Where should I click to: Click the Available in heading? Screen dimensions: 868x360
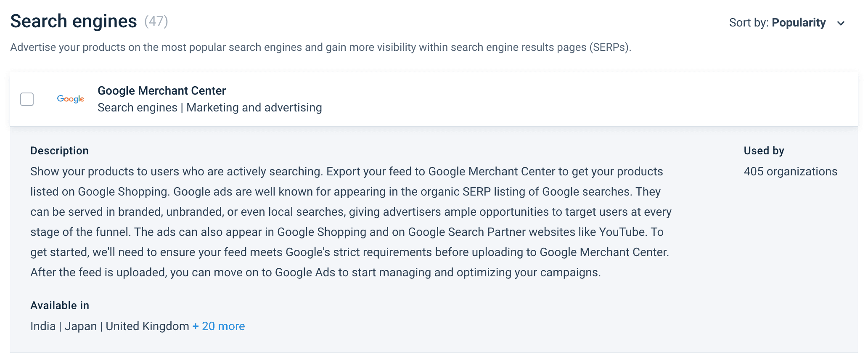click(x=60, y=306)
